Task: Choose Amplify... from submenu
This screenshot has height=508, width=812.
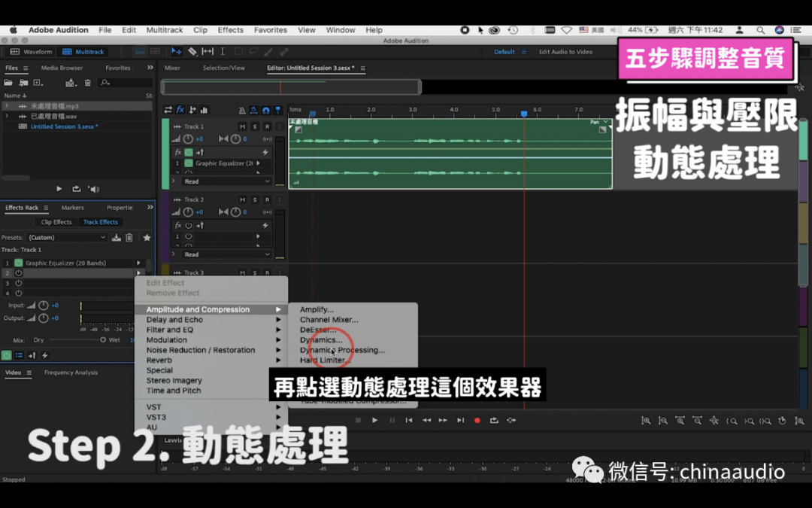Action: click(x=317, y=309)
